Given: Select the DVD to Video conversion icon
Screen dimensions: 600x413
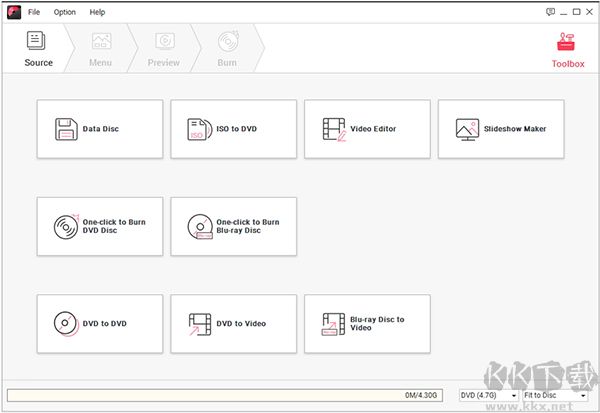Looking at the screenshot, I should point(200,325).
